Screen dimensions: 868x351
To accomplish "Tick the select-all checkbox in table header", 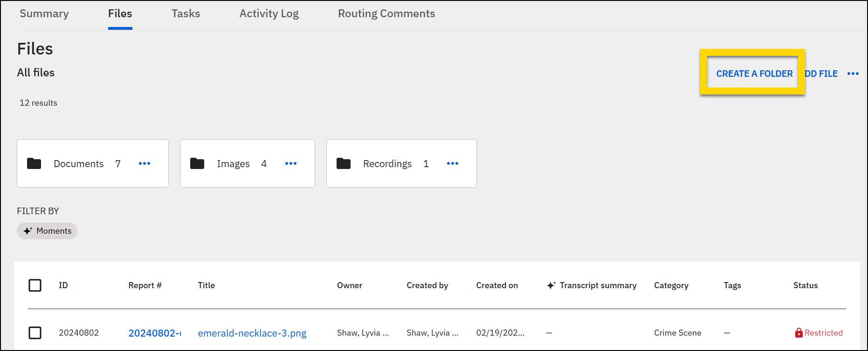I will pos(35,285).
